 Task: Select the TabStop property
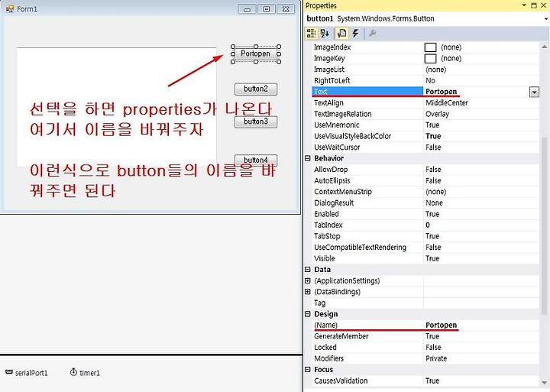[425, 236]
